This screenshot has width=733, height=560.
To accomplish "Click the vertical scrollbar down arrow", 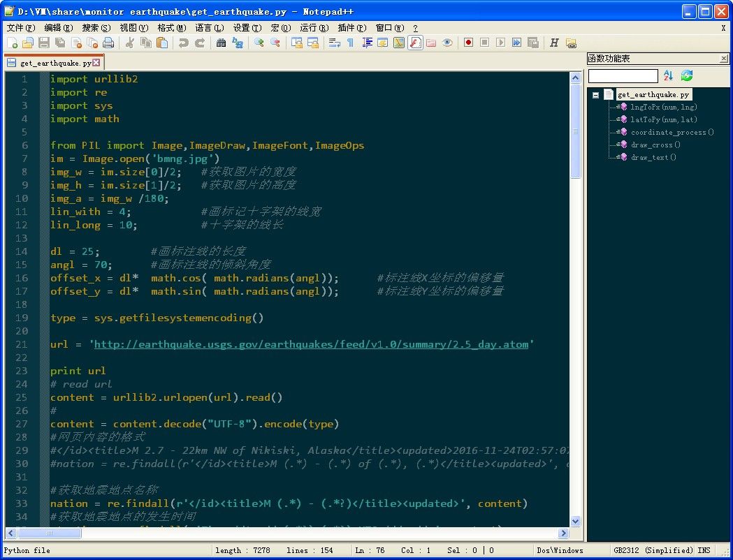I will [574, 521].
